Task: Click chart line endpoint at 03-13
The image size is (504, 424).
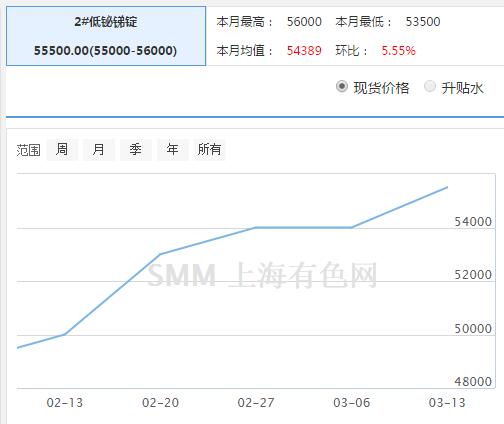Action: coord(447,187)
